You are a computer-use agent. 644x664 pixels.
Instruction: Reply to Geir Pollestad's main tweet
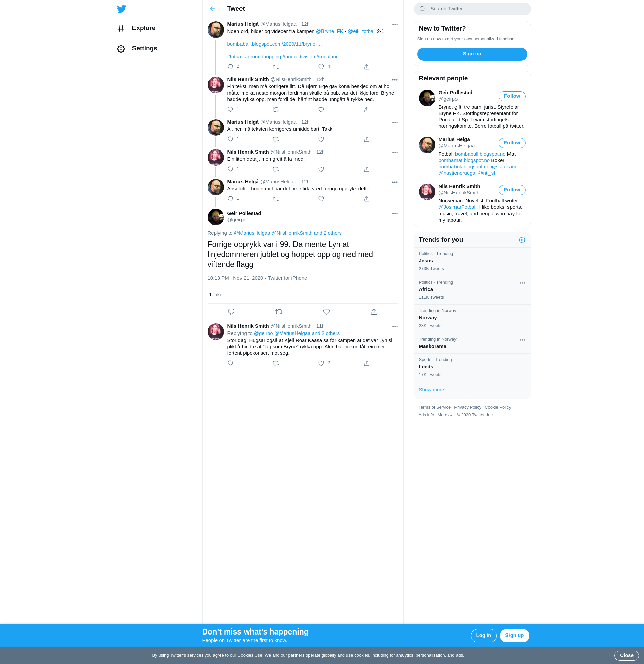pyautogui.click(x=231, y=312)
